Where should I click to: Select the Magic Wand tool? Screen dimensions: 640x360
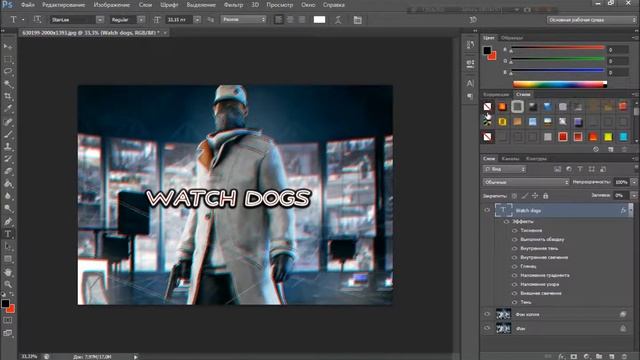click(x=8, y=84)
